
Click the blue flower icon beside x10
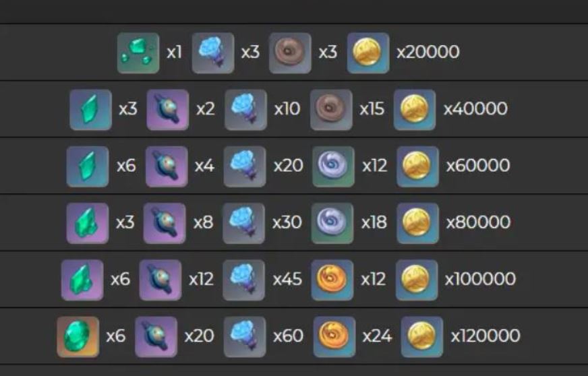(x=245, y=110)
